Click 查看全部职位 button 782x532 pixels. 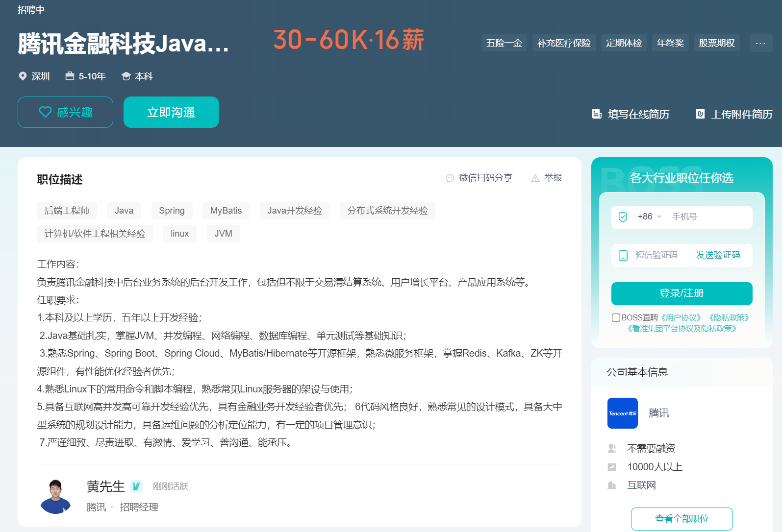[x=681, y=519]
